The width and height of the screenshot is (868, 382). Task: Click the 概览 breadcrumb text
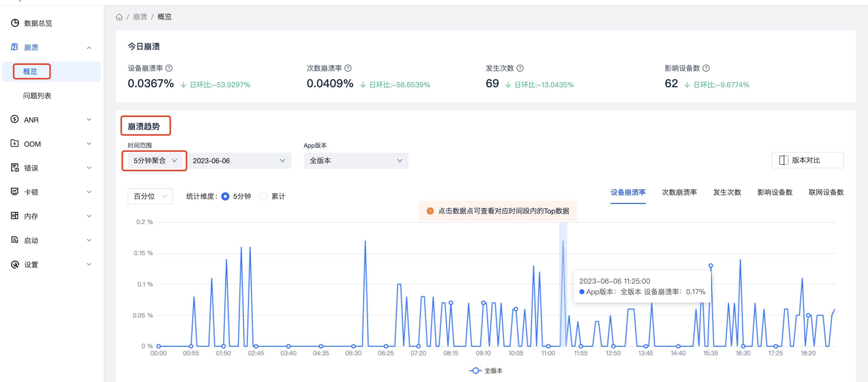164,17
